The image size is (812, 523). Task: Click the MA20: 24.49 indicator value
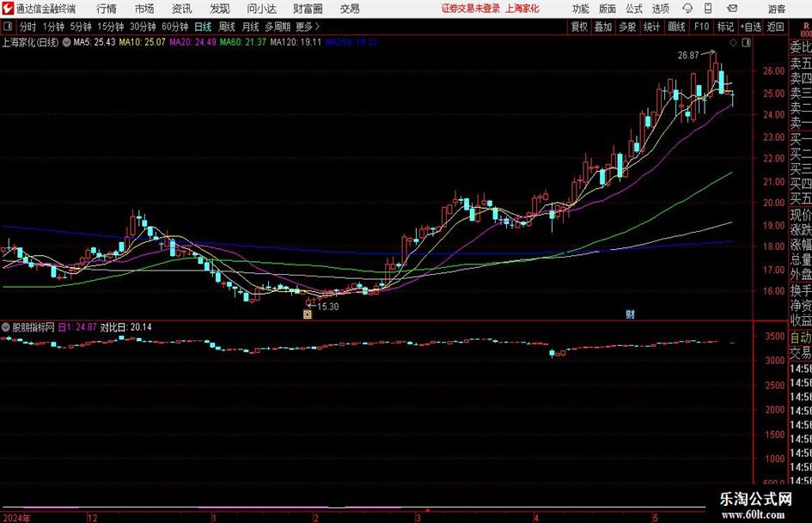pyautogui.click(x=192, y=42)
